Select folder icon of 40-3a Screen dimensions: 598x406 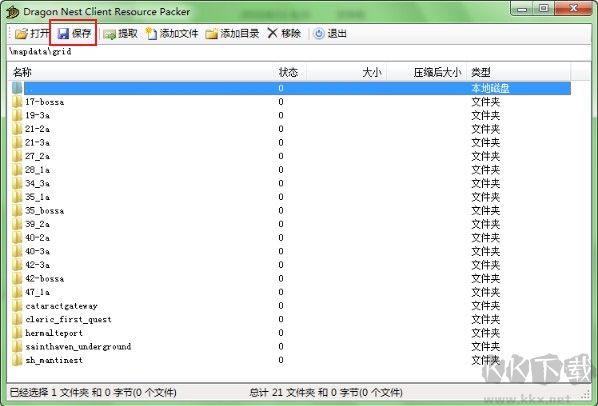17,251
